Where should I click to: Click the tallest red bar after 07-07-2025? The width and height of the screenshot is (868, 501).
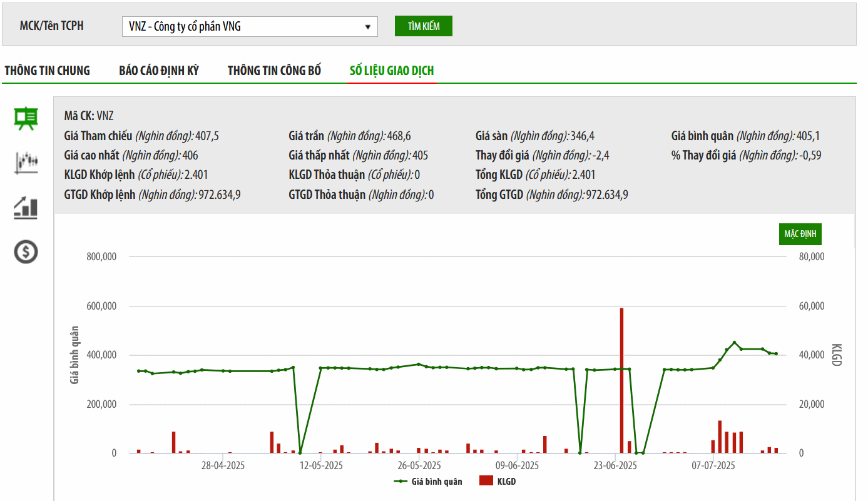[720, 437]
